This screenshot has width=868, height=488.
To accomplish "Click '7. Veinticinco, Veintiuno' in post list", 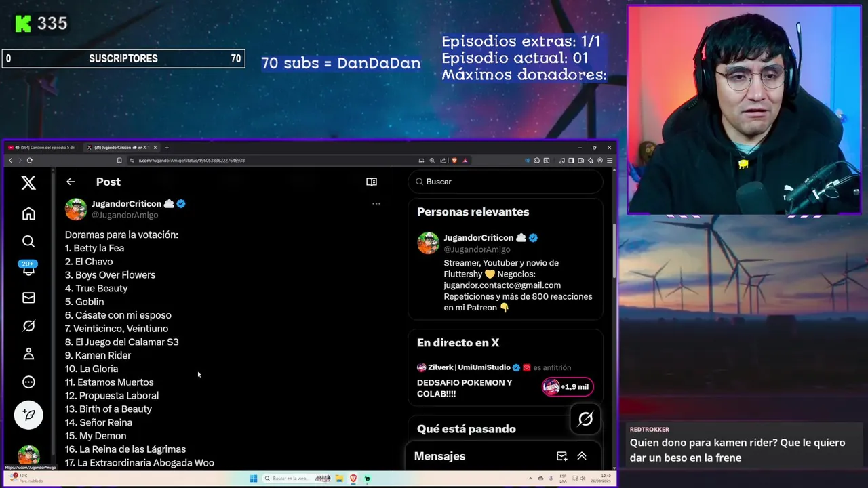I will [x=117, y=329].
